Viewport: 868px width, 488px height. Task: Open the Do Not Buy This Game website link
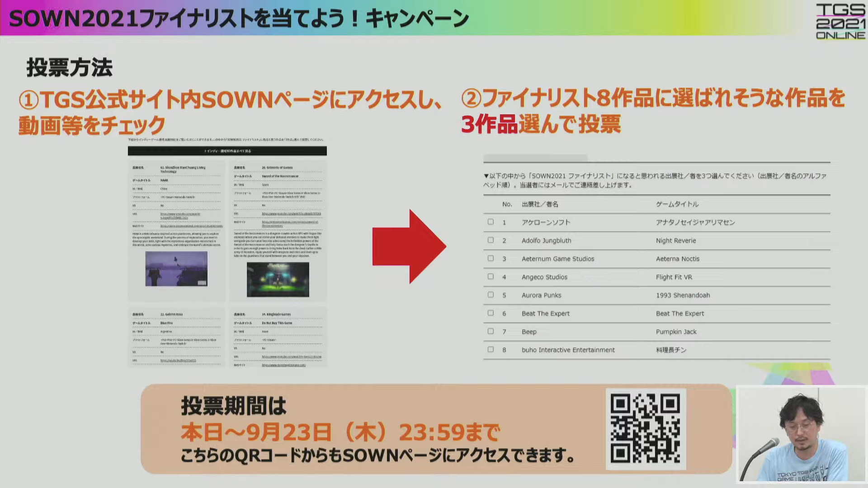click(283, 365)
